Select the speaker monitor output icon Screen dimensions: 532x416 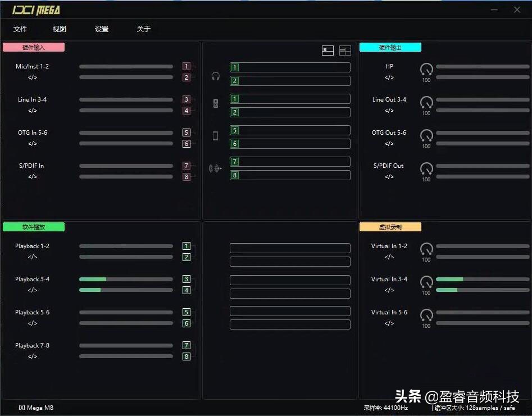(x=215, y=103)
